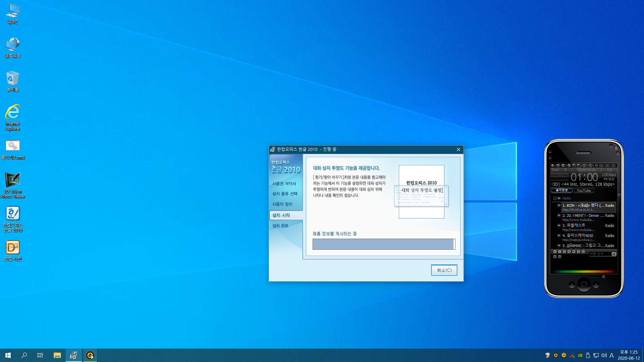The width and height of the screenshot is (644, 362).
Task: Select the 설치 종류 선택 step in sidebar
Action: (285, 194)
